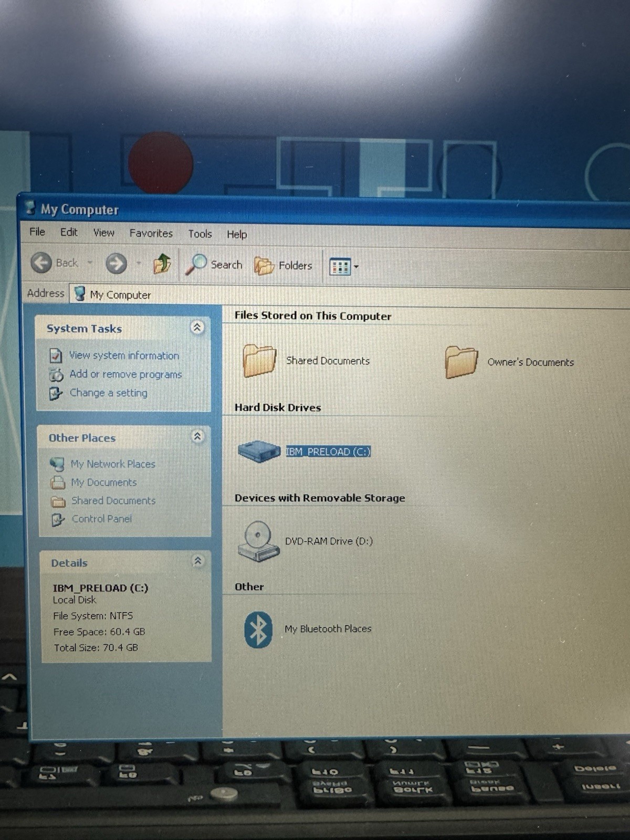Image resolution: width=630 pixels, height=840 pixels.
Task: Open the Search magnifier tool
Action: pos(196,265)
